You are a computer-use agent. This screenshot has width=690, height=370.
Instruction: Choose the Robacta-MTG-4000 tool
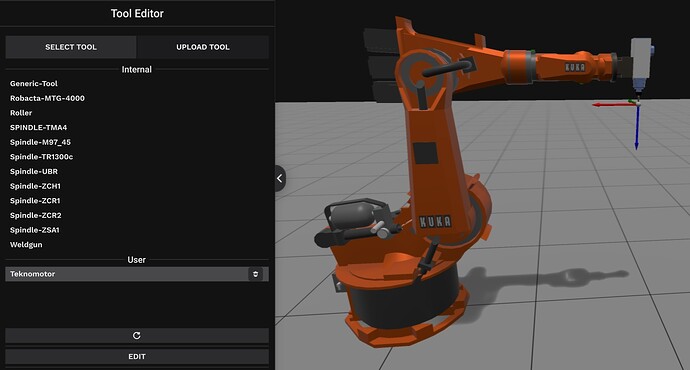[47, 98]
